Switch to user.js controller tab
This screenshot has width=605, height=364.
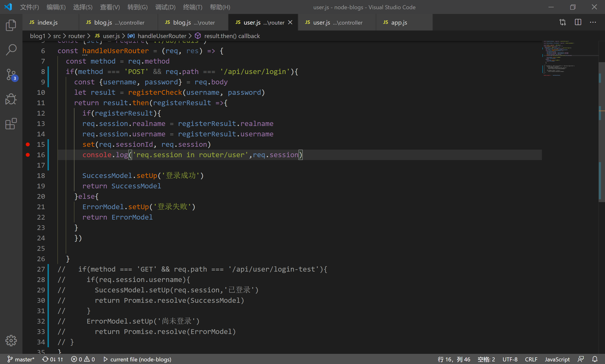[x=337, y=22]
